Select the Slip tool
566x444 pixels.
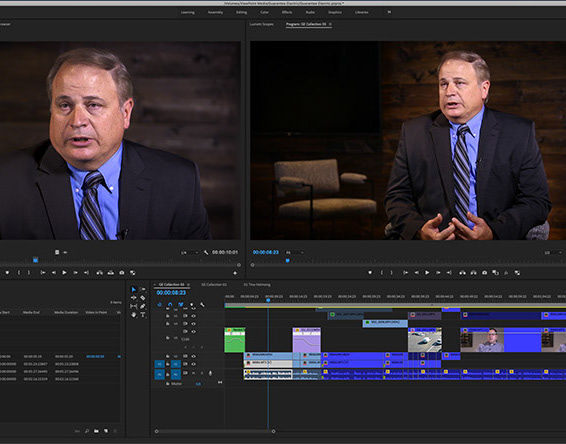pos(134,306)
